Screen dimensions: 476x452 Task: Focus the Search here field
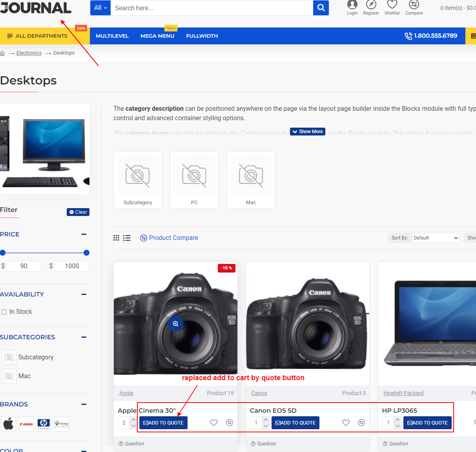click(212, 8)
